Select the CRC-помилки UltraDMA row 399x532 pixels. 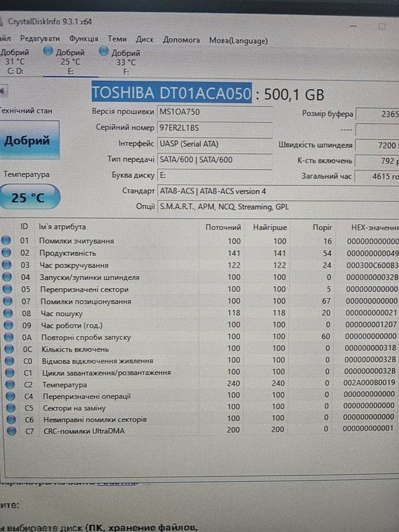200,430
